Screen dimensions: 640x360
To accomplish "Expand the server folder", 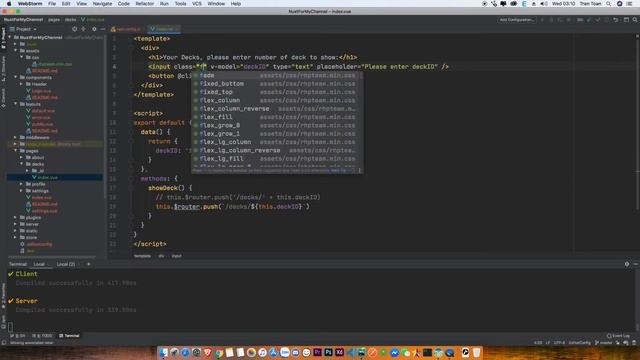I will pos(16,224).
